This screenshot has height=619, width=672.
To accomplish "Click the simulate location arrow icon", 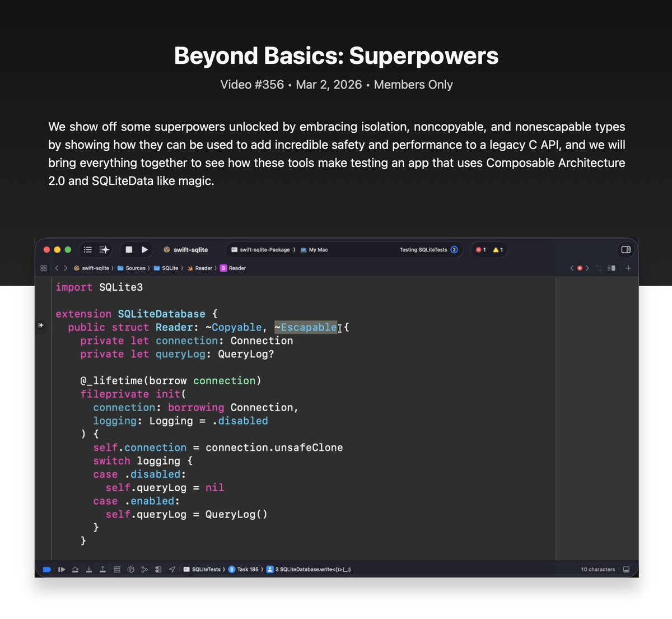I will pyautogui.click(x=172, y=570).
